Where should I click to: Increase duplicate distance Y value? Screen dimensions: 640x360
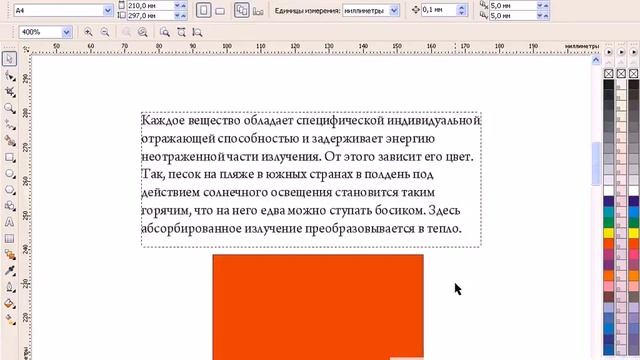[547, 16]
